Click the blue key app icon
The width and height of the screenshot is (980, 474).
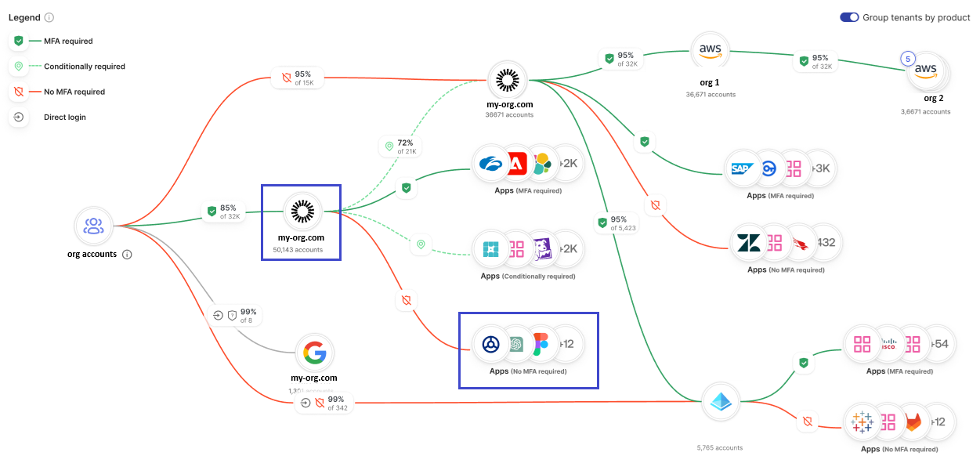click(x=768, y=168)
